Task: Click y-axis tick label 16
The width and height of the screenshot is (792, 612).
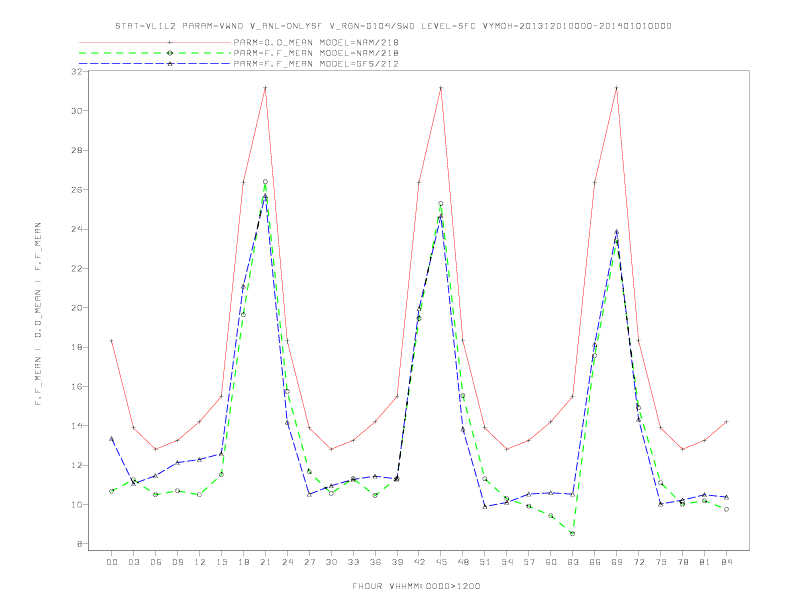Action: coord(76,387)
